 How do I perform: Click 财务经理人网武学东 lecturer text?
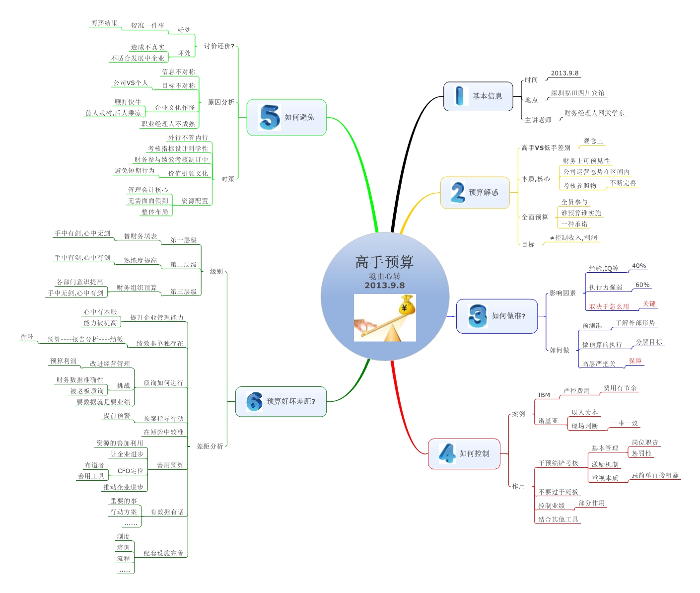[594, 113]
